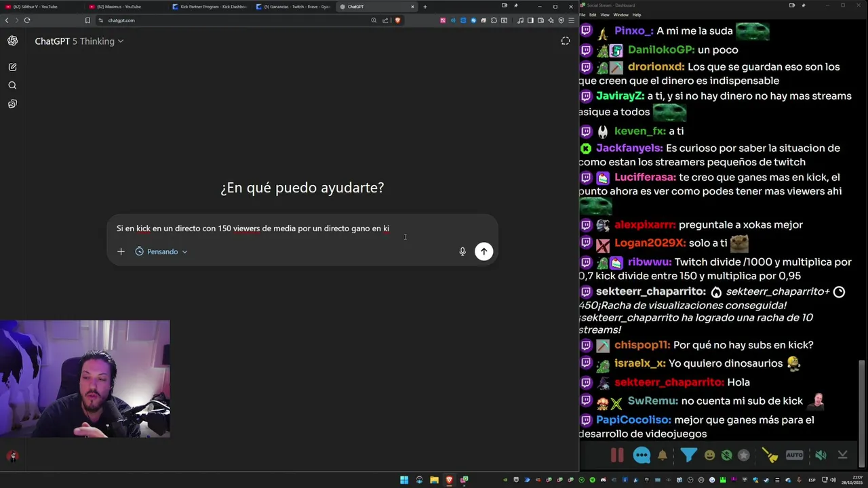Open the extensions puzzle piece icon

494,20
